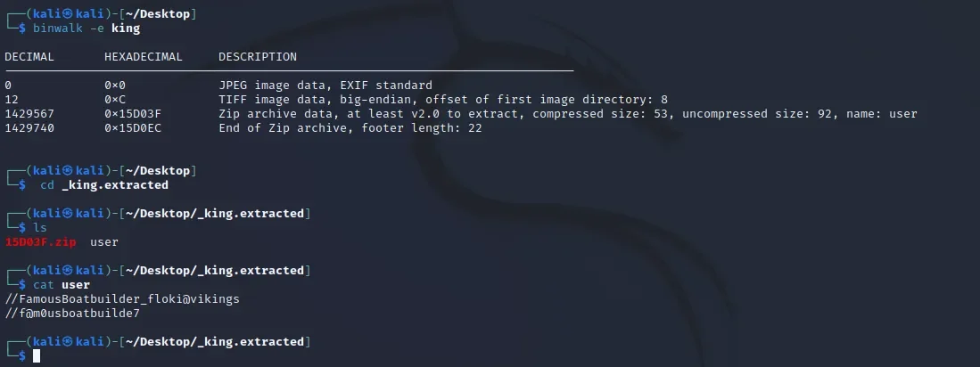Viewport: 980px width, 367px height.
Task: Click the "user" file in ls output
Action: [x=104, y=241]
